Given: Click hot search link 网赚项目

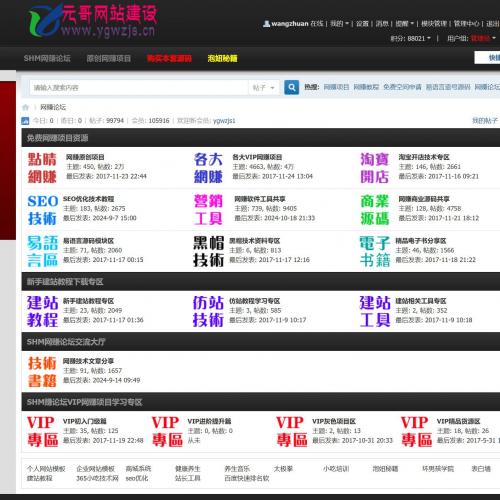Looking at the screenshot, I should pyautogui.click(x=336, y=87).
